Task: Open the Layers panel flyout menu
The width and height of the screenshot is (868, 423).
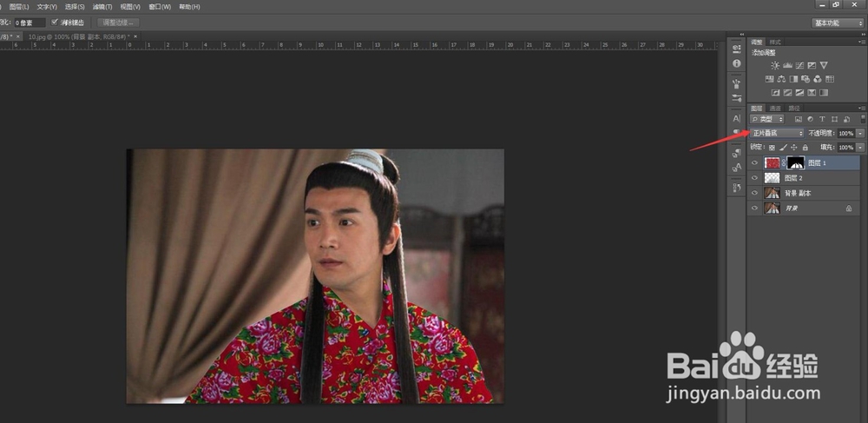Action: point(862,108)
